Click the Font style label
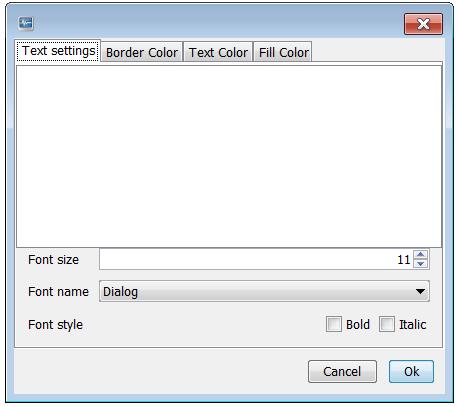 [55, 325]
